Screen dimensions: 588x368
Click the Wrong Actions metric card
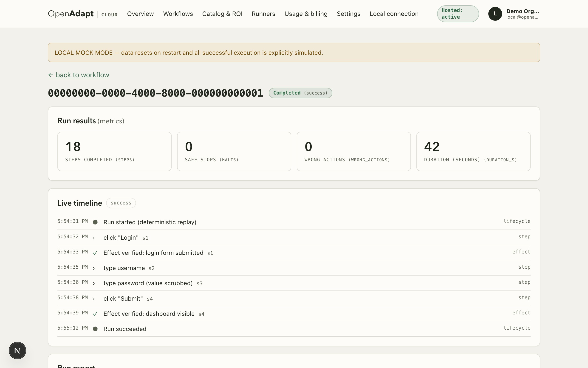pos(354,151)
